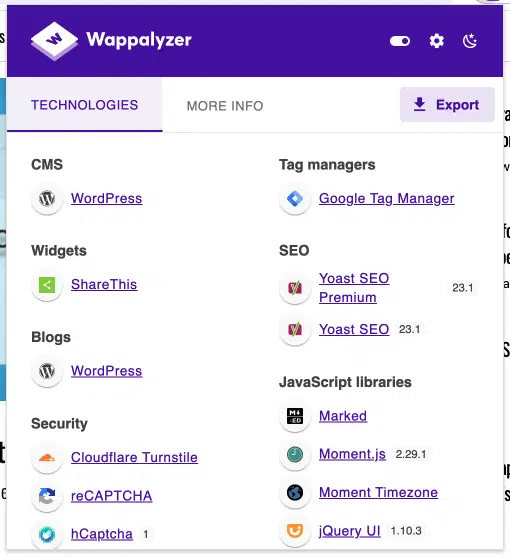Click the Wappalyzer logo icon
The height and width of the screenshot is (558, 510).
click(54, 41)
